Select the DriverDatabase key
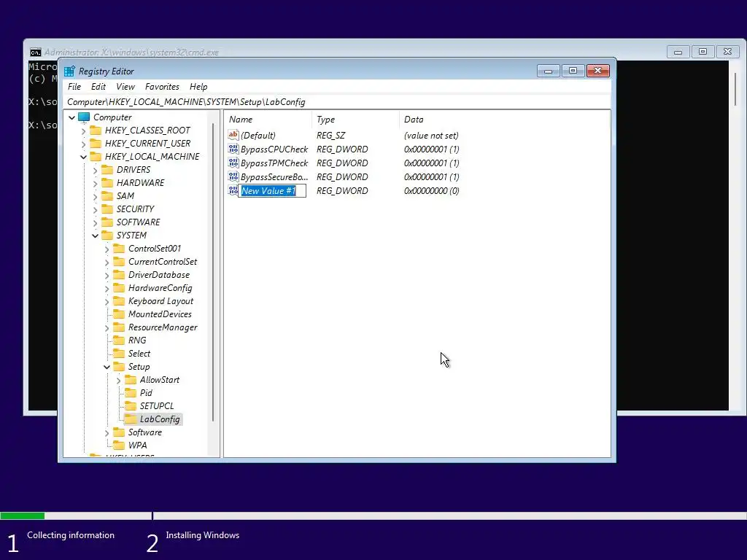Image resolution: width=747 pixels, height=560 pixels. (158, 275)
